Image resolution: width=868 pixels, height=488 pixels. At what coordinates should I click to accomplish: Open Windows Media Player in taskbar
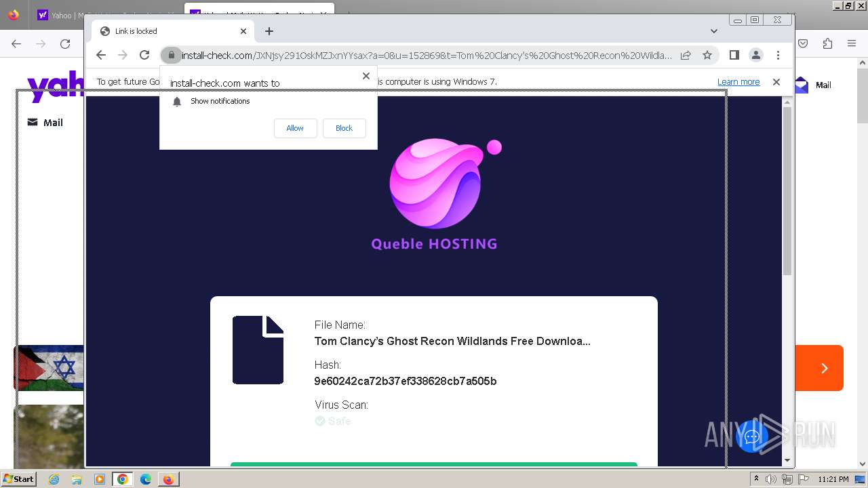click(x=100, y=479)
